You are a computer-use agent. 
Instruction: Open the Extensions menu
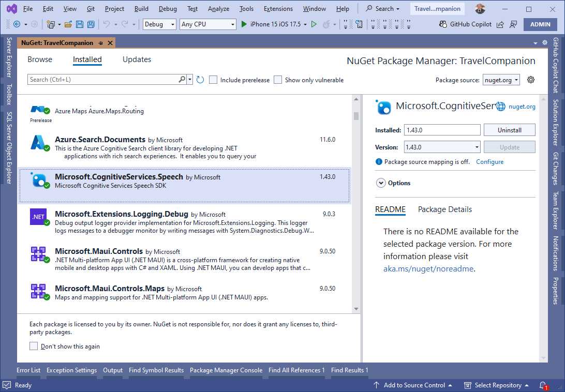click(278, 9)
